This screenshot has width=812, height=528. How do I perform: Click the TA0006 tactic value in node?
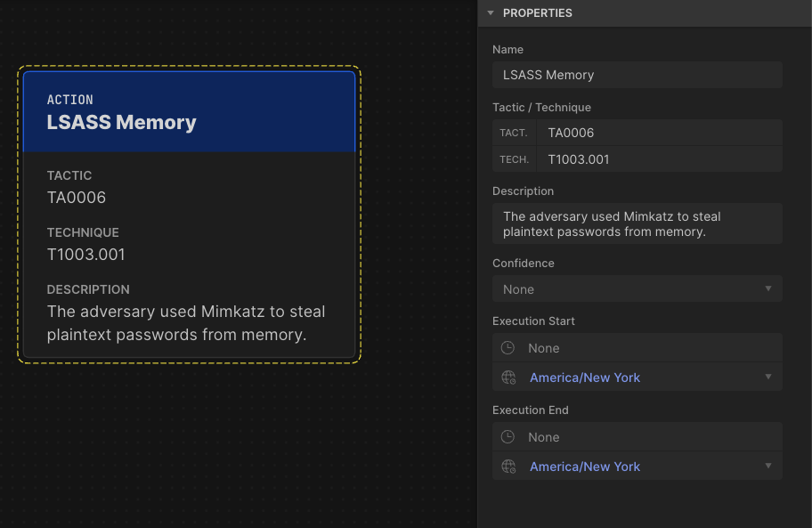[x=77, y=198]
